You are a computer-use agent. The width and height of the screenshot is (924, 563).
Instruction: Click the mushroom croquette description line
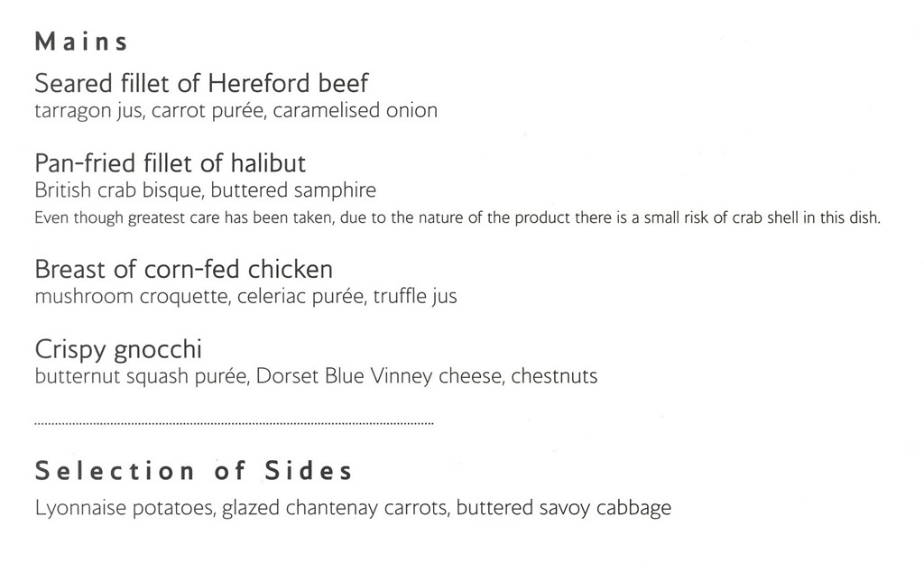coord(245,296)
